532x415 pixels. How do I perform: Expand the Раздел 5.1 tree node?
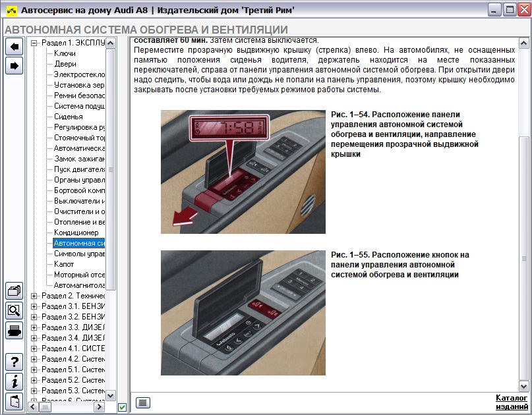(34, 370)
